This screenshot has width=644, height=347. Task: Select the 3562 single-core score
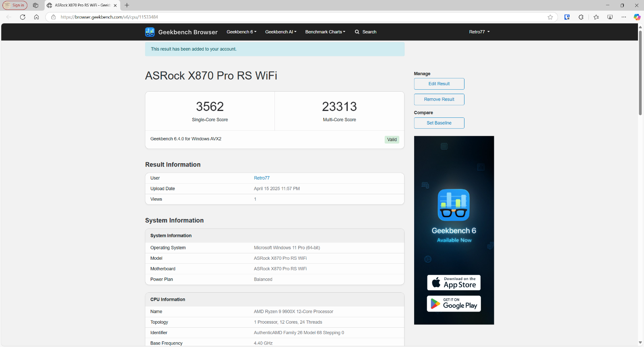click(x=210, y=107)
